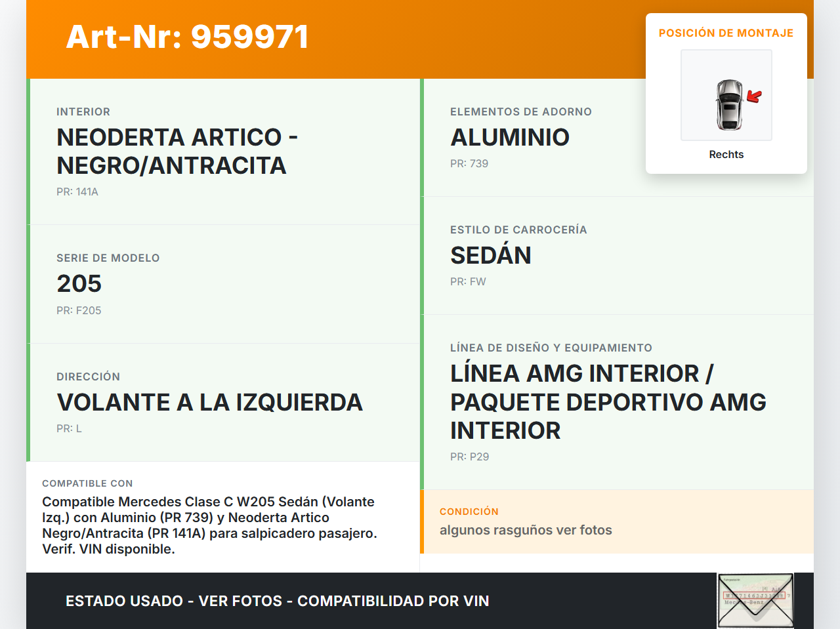Click the PR: F205 code
Image resolution: width=840 pixels, height=629 pixels.
tap(79, 311)
